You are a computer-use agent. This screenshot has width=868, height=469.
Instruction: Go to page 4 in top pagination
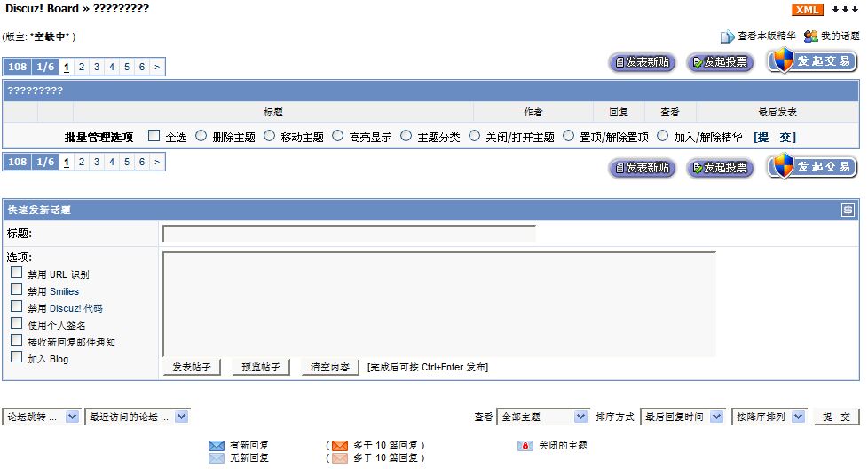pos(112,67)
